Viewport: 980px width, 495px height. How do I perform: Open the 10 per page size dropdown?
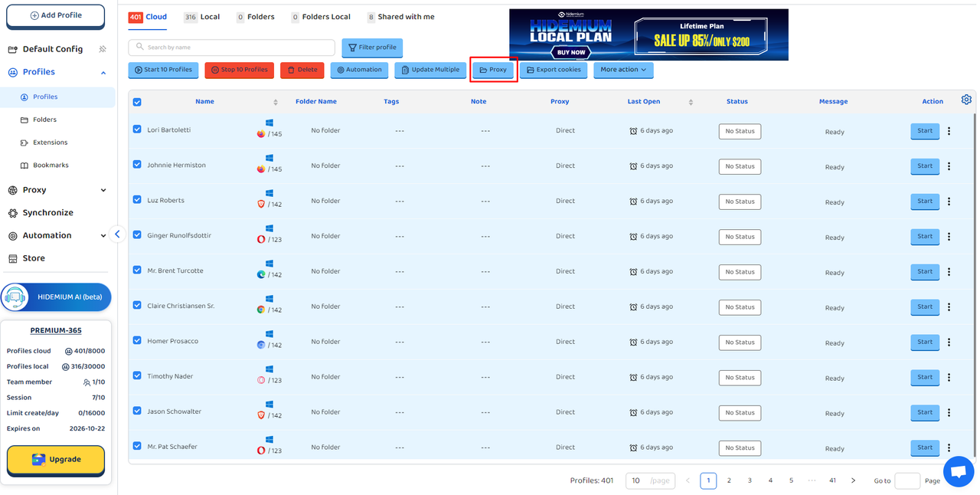pos(650,480)
